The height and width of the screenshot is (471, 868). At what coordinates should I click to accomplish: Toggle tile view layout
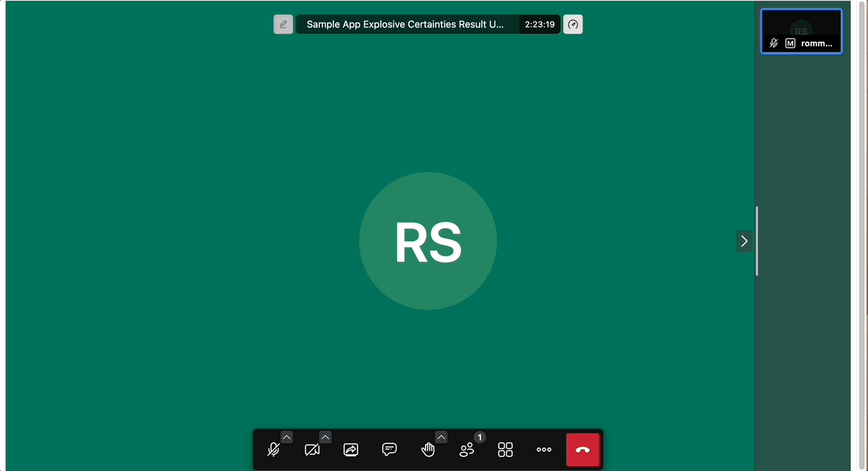click(506, 450)
